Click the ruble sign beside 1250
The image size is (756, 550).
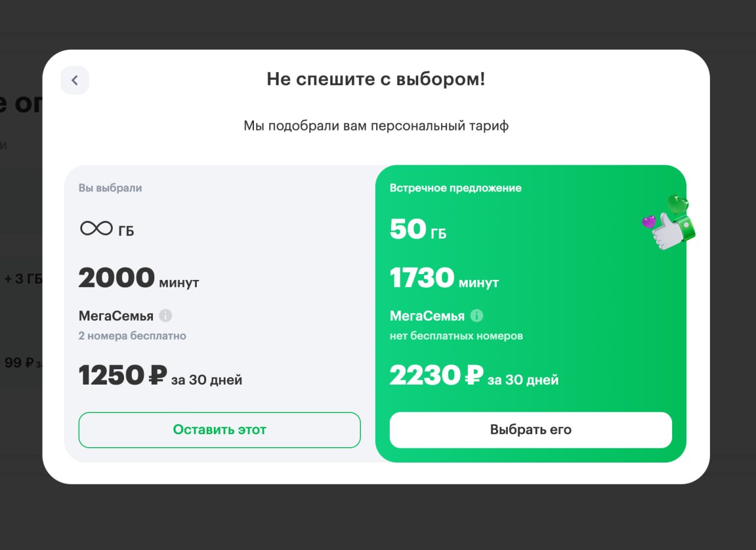pyautogui.click(x=158, y=375)
